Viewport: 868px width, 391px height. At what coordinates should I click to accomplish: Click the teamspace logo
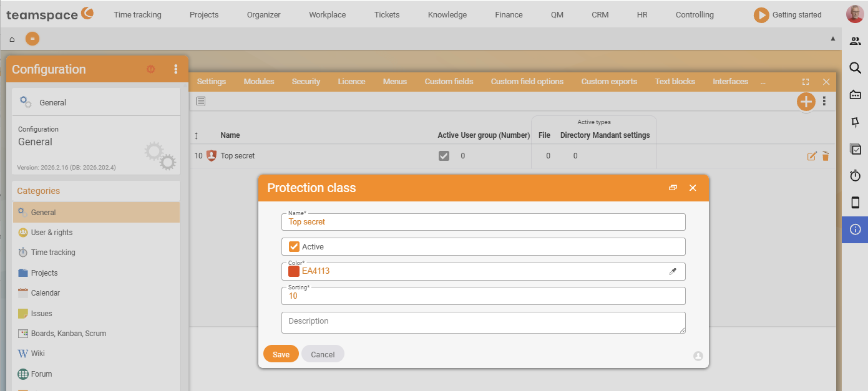click(x=50, y=14)
